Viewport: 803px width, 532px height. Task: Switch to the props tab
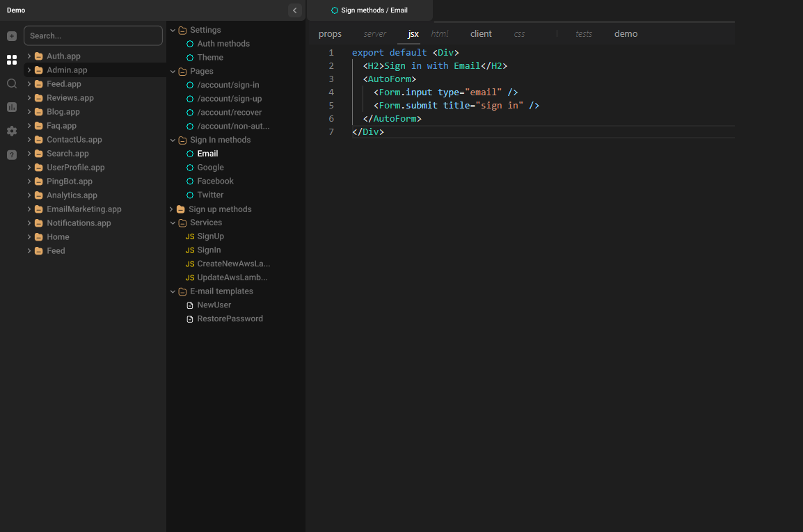click(x=330, y=33)
